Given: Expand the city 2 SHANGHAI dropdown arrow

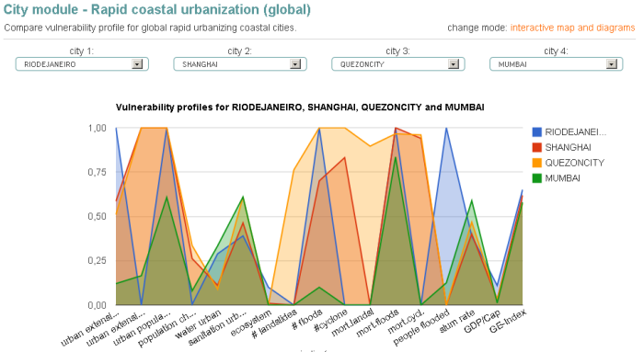Looking at the screenshot, I should click(295, 64).
